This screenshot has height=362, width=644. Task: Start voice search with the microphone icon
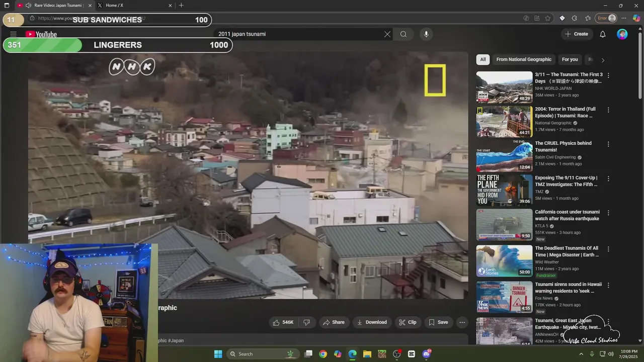tap(426, 34)
